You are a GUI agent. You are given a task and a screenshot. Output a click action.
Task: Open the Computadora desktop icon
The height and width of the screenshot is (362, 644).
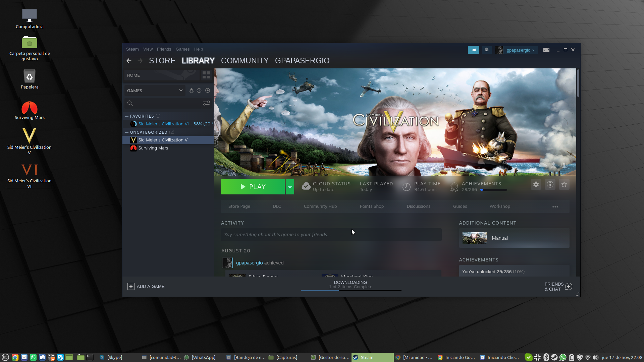pyautogui.click(x=30, y=19)
